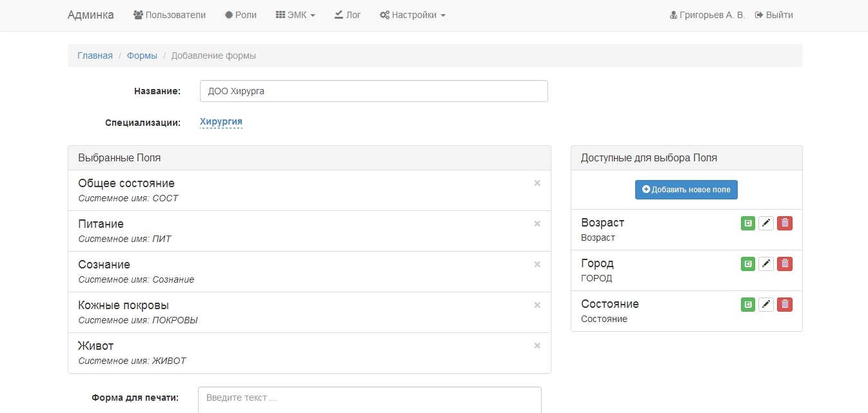Edit the Состояние field with pencil icon
The image size is (868, 413).
point(765,305)
